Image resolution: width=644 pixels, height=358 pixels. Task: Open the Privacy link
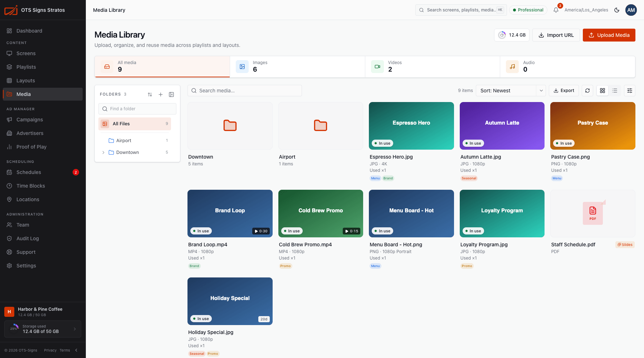pyautogui.click(x=50, y=350)
